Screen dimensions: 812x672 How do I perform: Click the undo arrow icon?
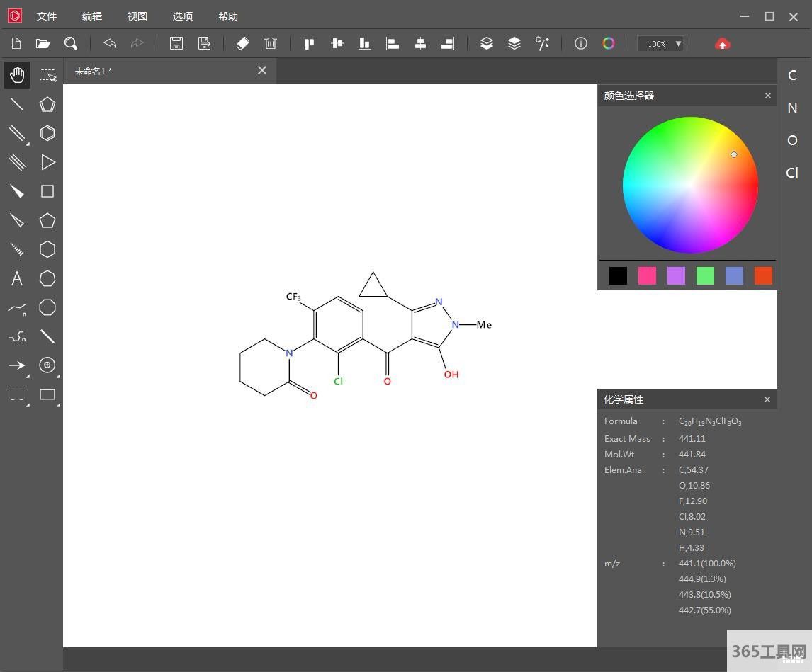110,44
